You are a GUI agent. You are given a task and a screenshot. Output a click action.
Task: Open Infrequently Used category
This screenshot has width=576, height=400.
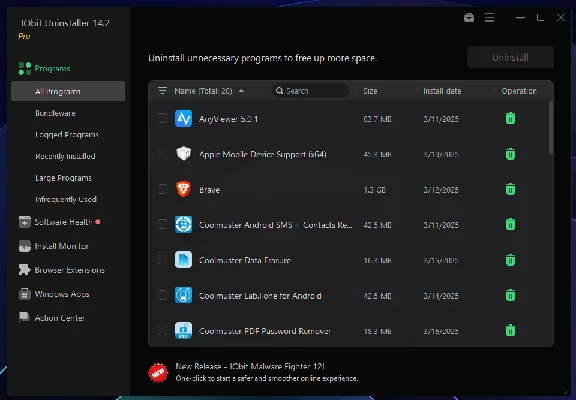[66, 199]
